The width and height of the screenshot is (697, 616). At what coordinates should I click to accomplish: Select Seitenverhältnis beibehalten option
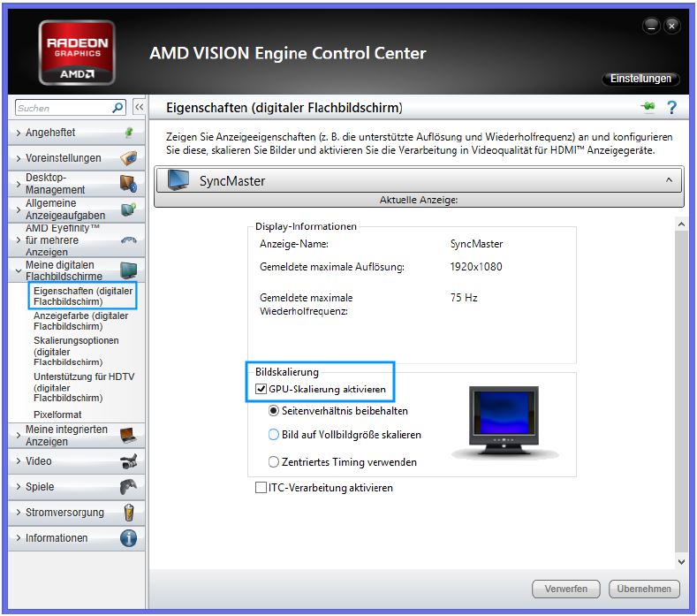[x=274, y=410]
